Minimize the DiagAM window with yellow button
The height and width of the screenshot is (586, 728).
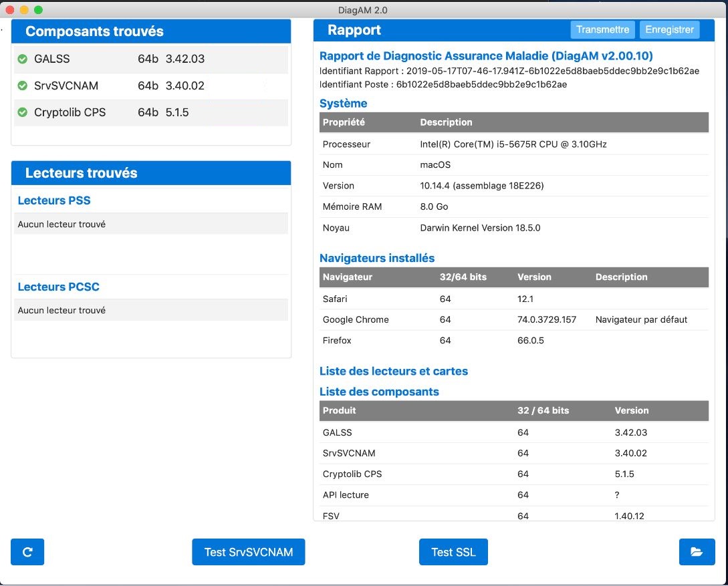click(24, 10)
